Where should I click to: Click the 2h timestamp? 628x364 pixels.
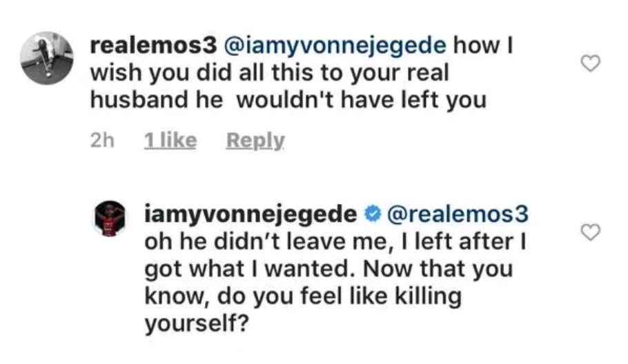[102, 141]
